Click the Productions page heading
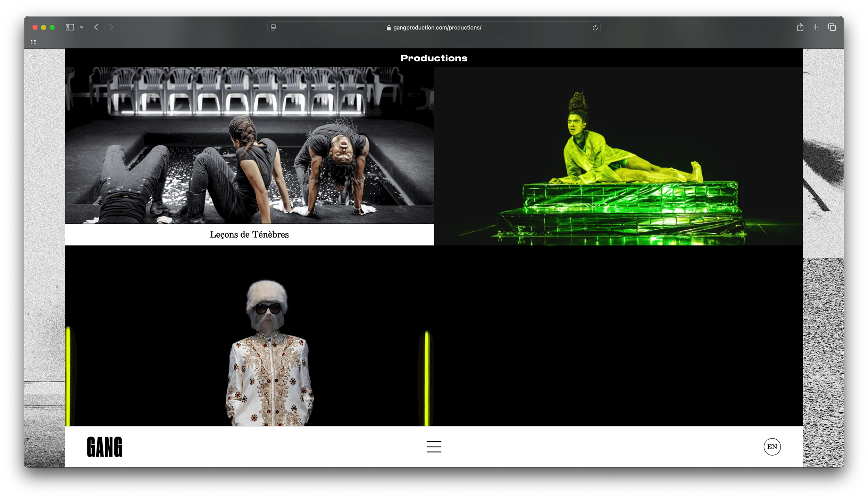 coord(434,58)
